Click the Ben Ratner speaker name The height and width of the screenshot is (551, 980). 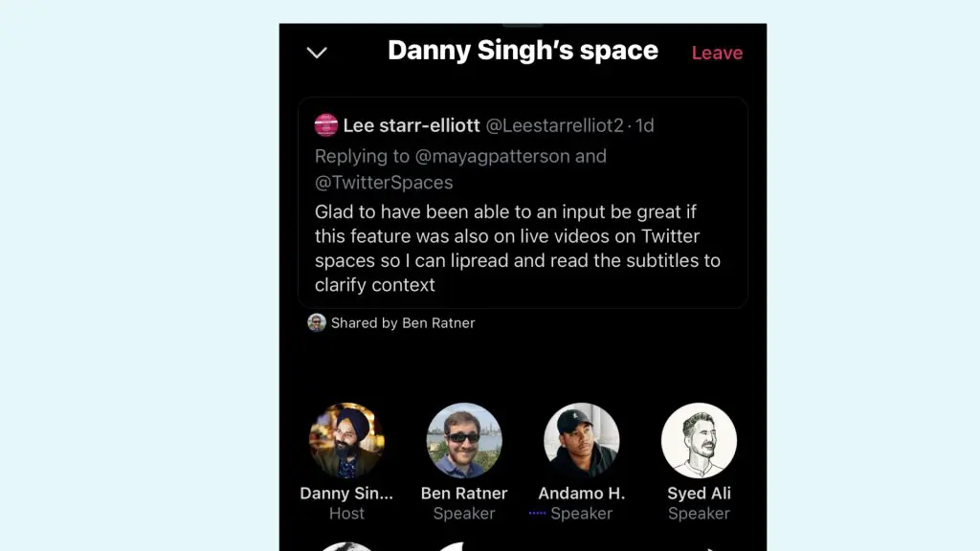pyautogui.click(x=464, y=494)
